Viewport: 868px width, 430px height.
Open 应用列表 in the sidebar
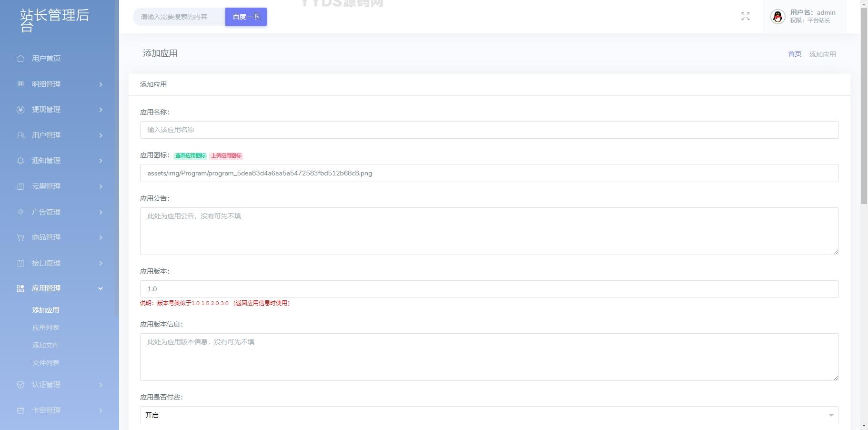coord(46,328)
